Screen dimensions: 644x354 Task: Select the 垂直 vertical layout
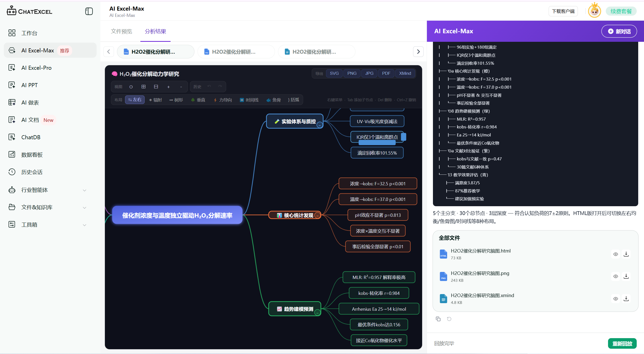coord(198,100)
